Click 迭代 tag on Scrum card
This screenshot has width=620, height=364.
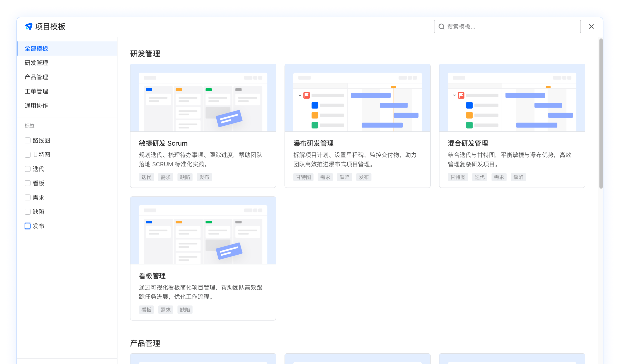(146, 177)
